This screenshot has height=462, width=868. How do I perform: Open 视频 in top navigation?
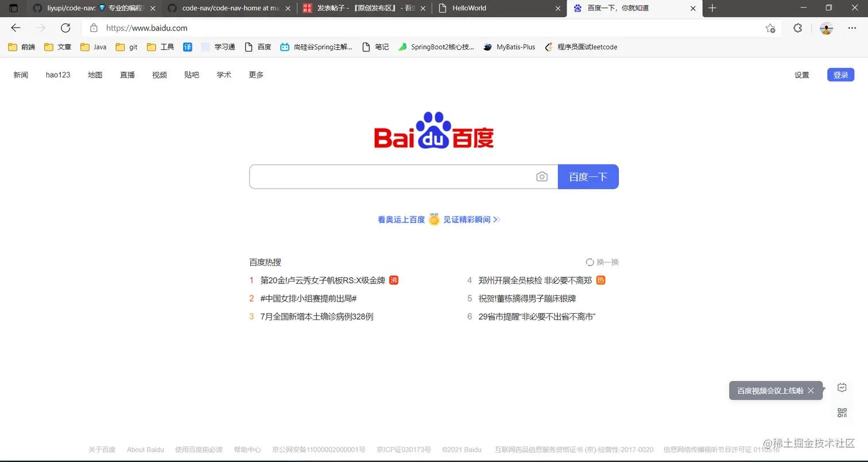(x=160, y=75)
